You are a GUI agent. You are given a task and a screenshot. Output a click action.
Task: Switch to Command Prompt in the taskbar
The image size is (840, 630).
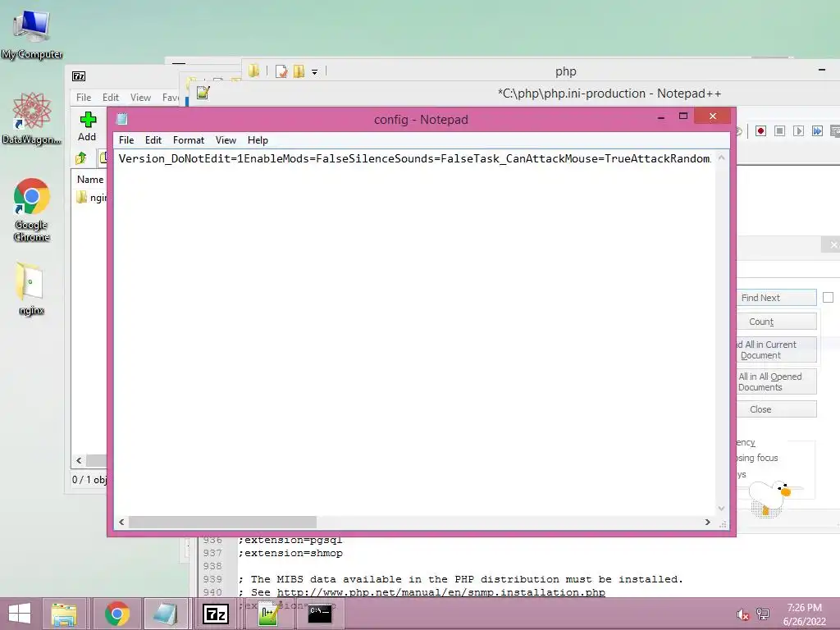coord(320,614)
